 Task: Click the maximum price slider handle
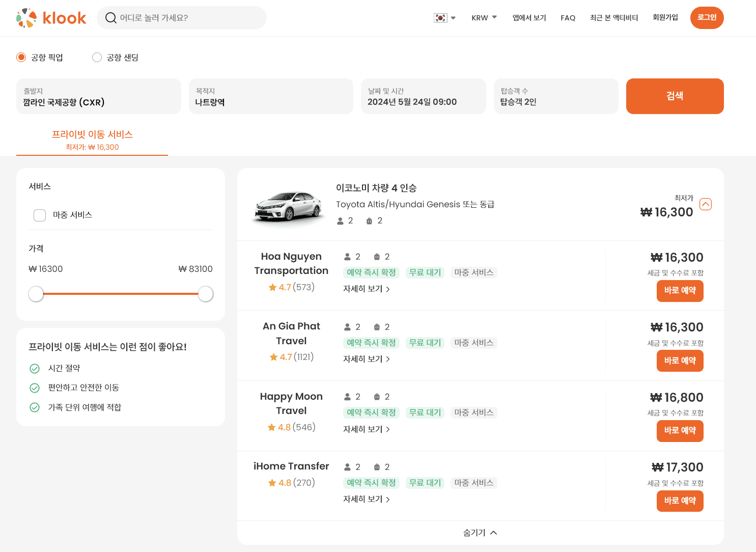[x=205, y=294]
